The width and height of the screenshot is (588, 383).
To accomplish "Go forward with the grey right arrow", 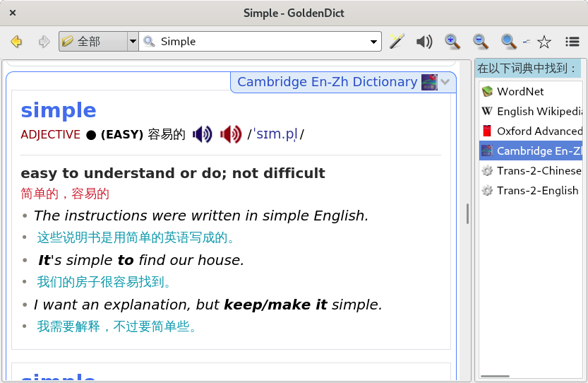I will pyautogui.click(x=44, y=41).
